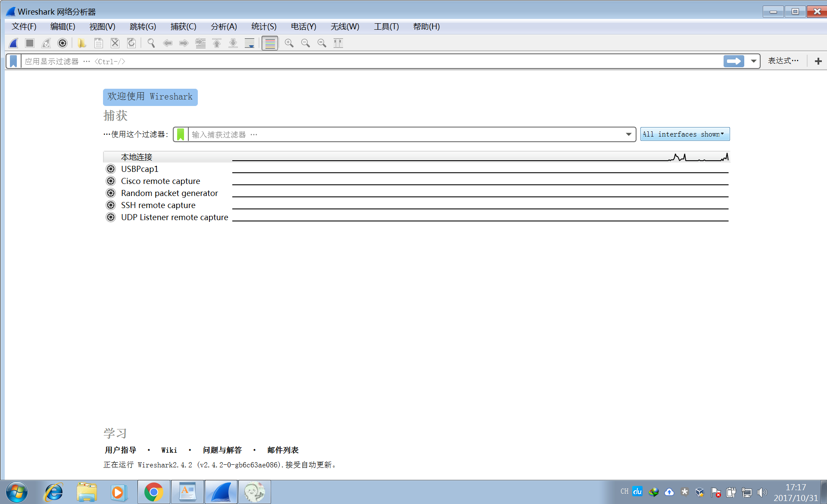Open the 跳转(G) menu
Image resolution: width=827 pixels, height=504 pixels.
click(143, 27)
